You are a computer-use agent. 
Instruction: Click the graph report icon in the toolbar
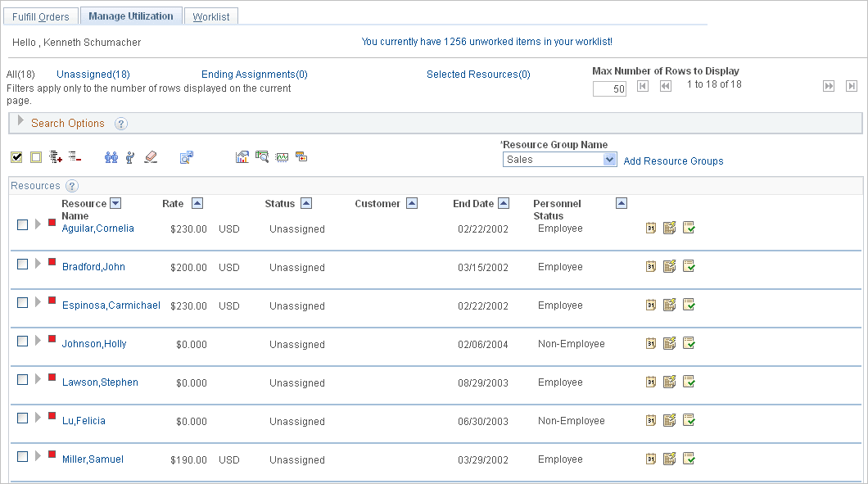click(x=282, y=156)
